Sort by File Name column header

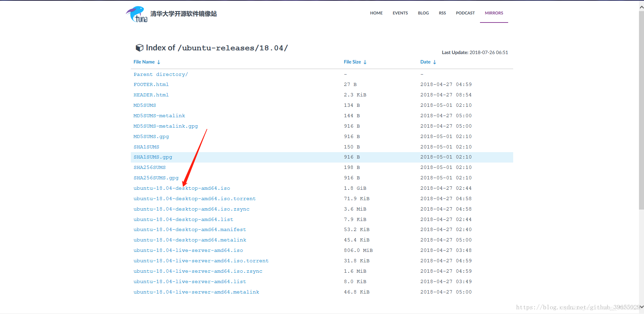(x=147, y=62)
